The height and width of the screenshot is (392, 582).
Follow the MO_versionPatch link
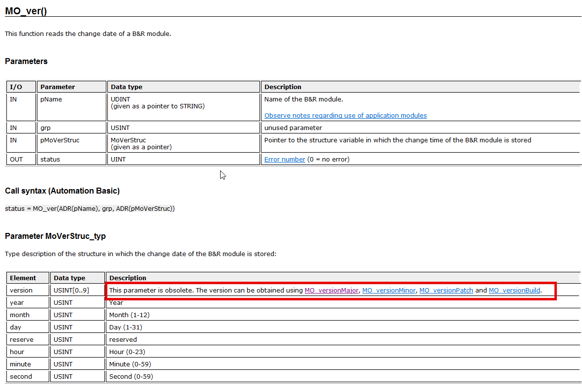[446, 290]
